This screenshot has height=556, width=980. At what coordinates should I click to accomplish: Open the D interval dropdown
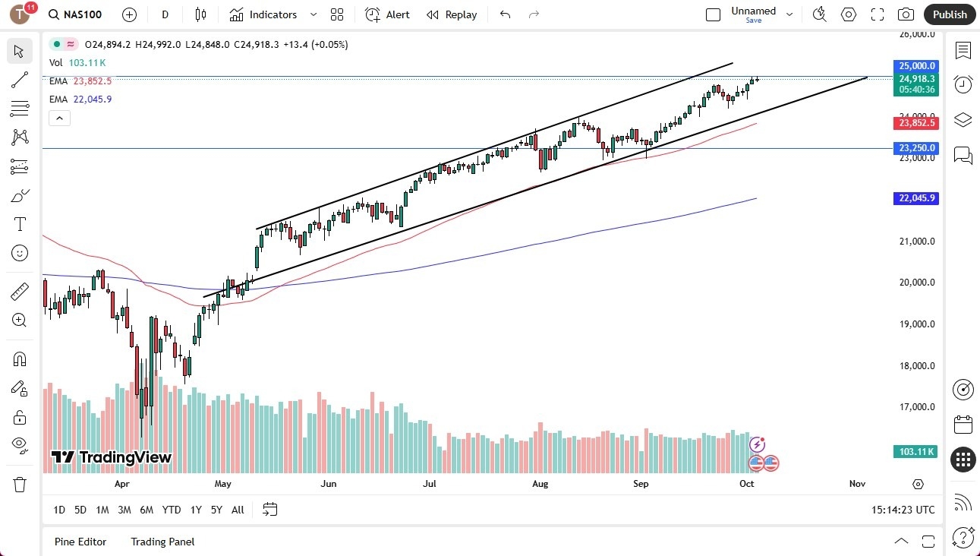(164, 14)
